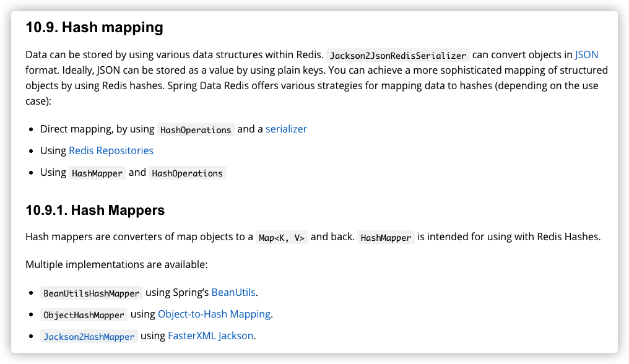Click the 10.9. Hash mapping heading
The image size is (629, 364).
tap(94, 27)
